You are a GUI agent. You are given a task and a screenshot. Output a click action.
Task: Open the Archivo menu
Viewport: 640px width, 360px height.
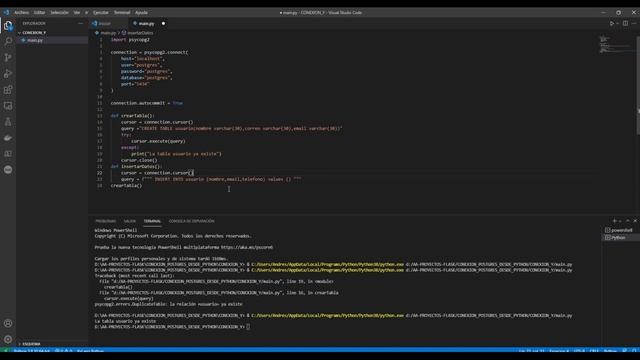[x=22, y=13]
